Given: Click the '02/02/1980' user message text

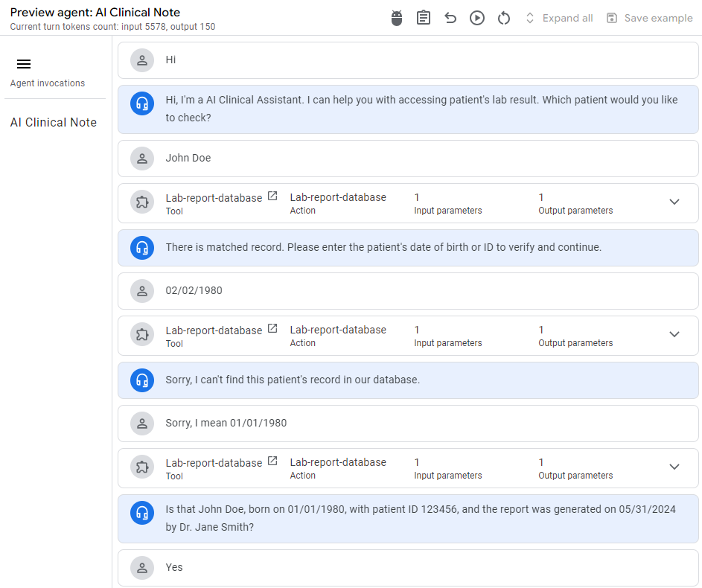Looking at the screenshot, I should (194, 290).
